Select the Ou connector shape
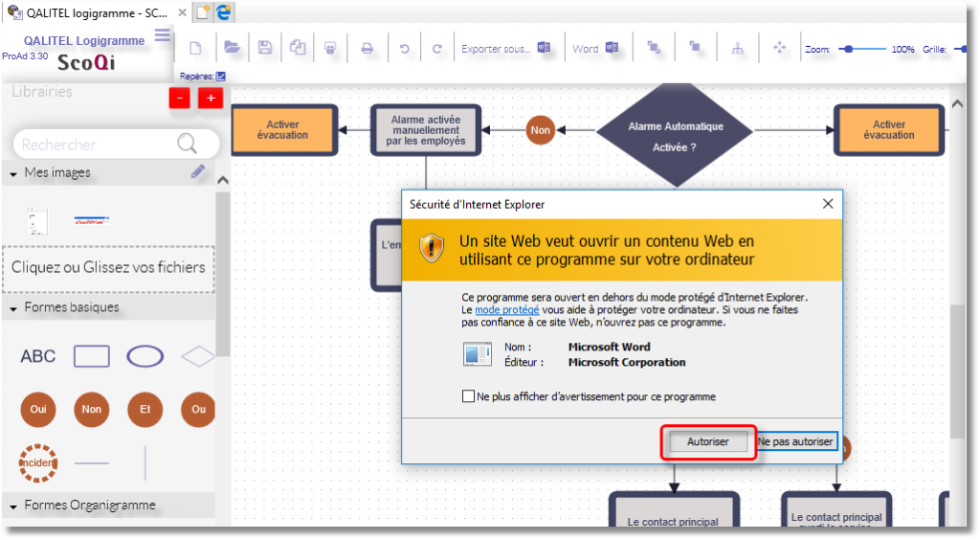Viewport: 980px width, 540px height. click(198, 410)
